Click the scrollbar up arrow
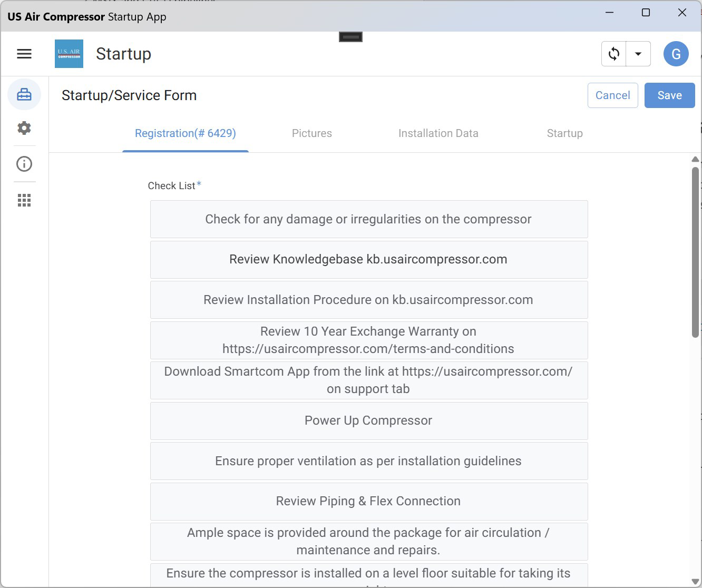Image resolution: width=702 pixels, height=588 pixels. pyautogui.click(x=695, y=159)
